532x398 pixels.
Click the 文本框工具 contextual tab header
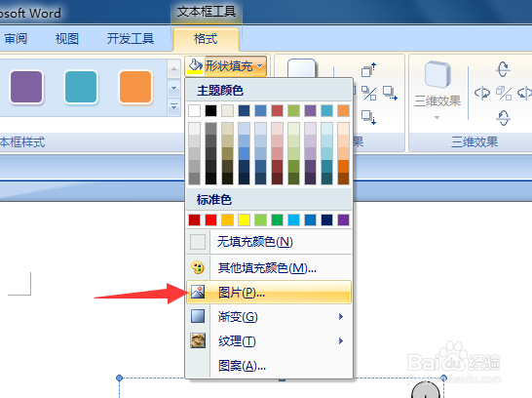(206, 12)
